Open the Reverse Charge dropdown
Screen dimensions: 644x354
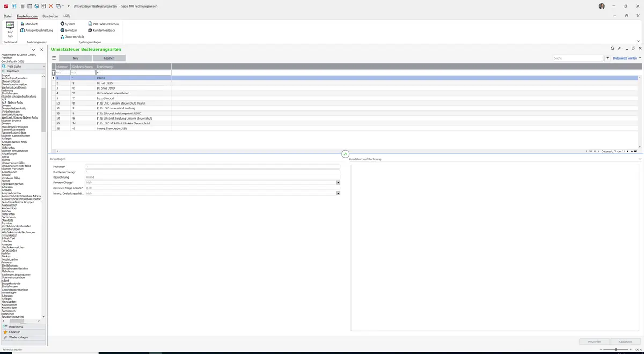(338, 182)
